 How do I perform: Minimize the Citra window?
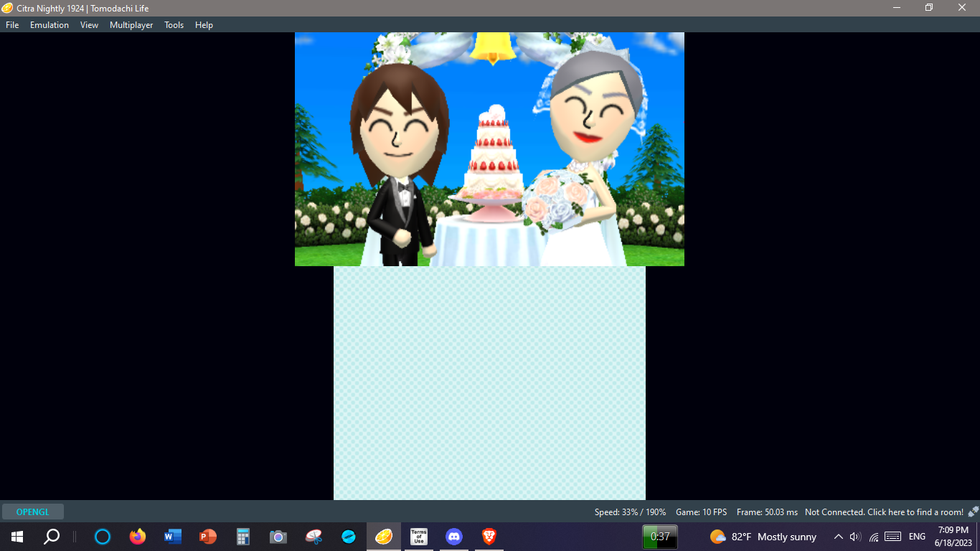tap(897, 8)
